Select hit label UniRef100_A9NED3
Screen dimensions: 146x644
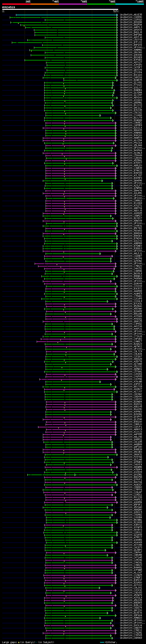pyautogui.click(x=131, y=618)
